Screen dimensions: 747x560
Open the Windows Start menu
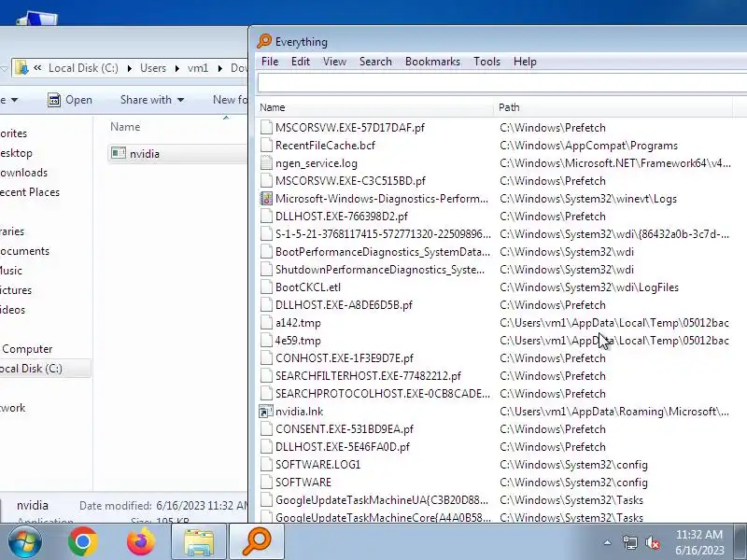pyautogui.click(x=24, y=542)
